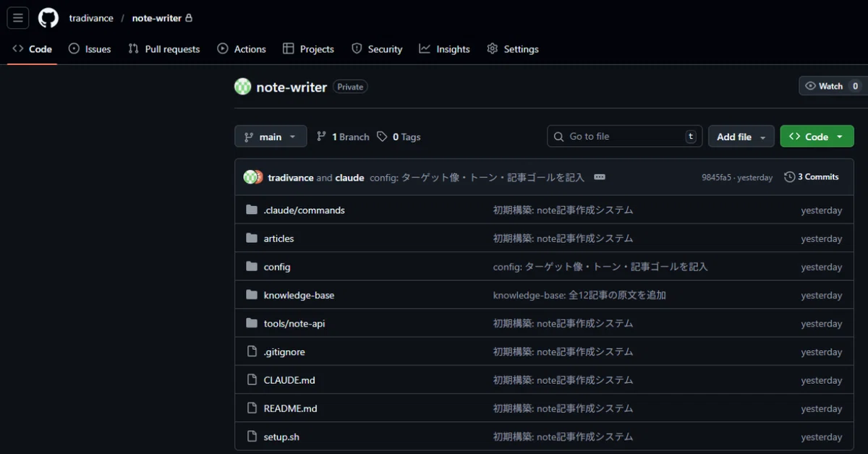Click the tradivance commit author avatar
868x454 pixels.
(x=250, y=177)
